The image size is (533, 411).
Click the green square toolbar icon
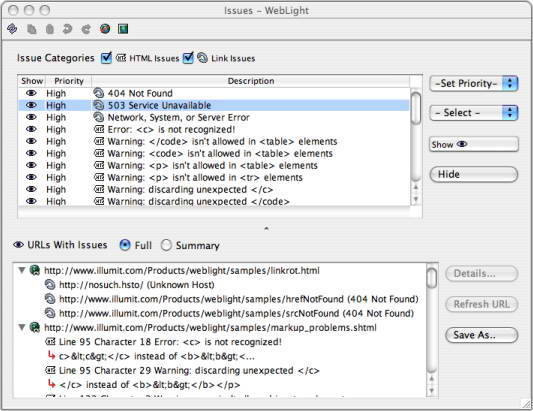pyautogui.click(x=123, y=29)
